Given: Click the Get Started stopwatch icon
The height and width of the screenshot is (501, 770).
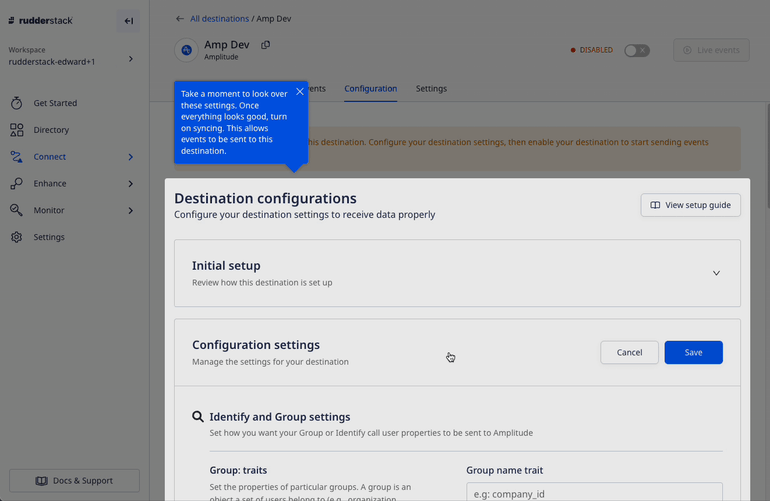Looking at the screenshot, I should [x=17, y=103].
